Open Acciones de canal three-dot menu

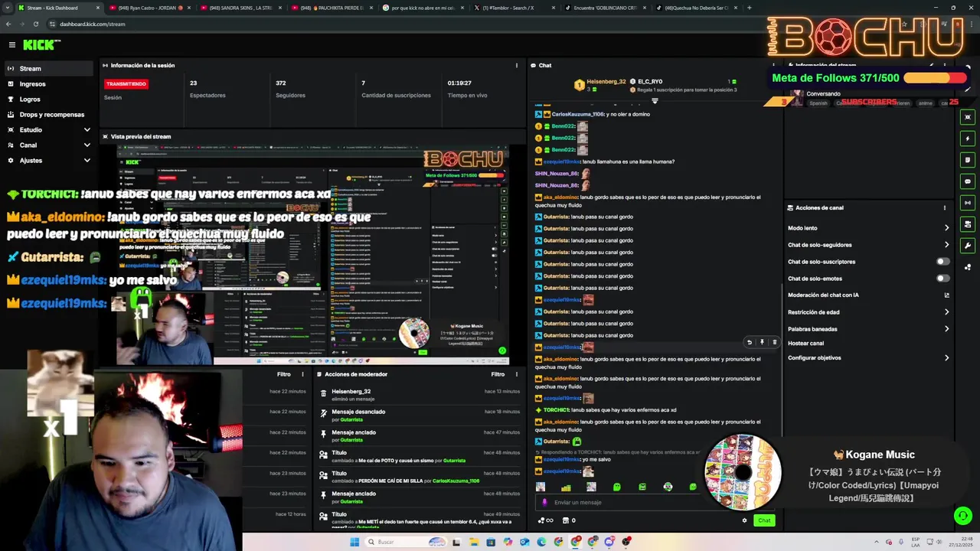click(x=945, y=207)
